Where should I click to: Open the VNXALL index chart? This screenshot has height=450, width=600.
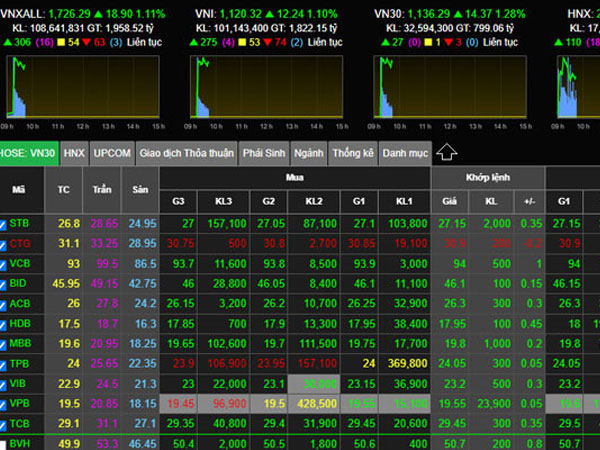(83, 87)
